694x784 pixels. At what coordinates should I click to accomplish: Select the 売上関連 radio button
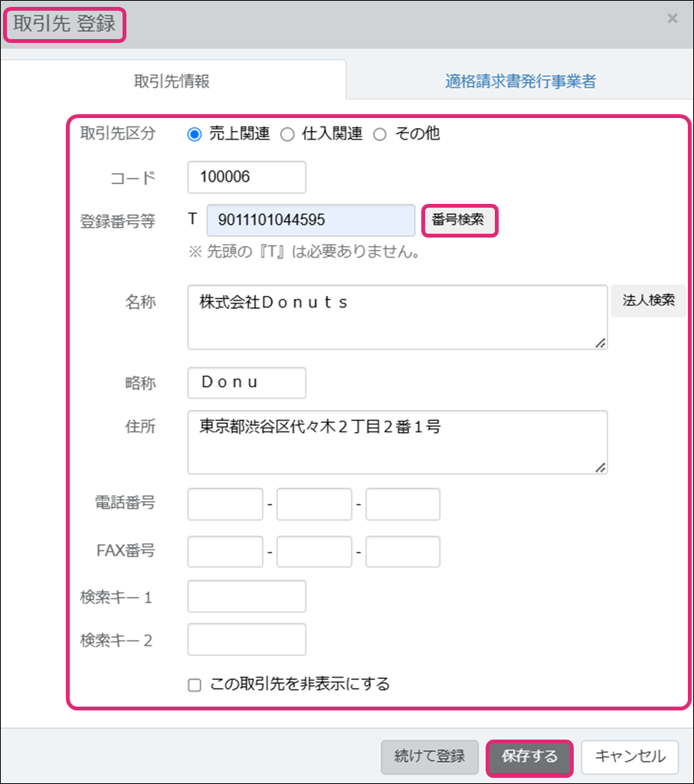(x=195, y=134)
